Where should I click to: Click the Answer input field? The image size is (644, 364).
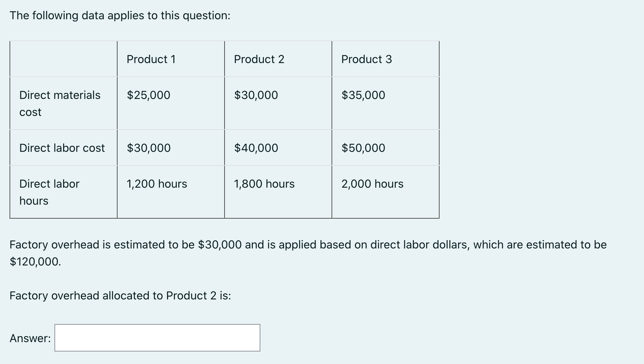point(157,338)
